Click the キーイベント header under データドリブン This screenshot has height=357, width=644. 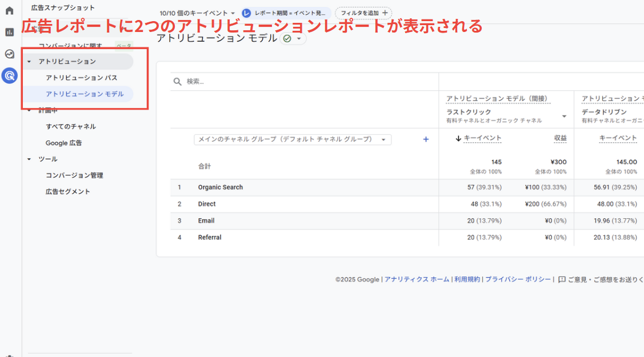click(x=618, y=138)
